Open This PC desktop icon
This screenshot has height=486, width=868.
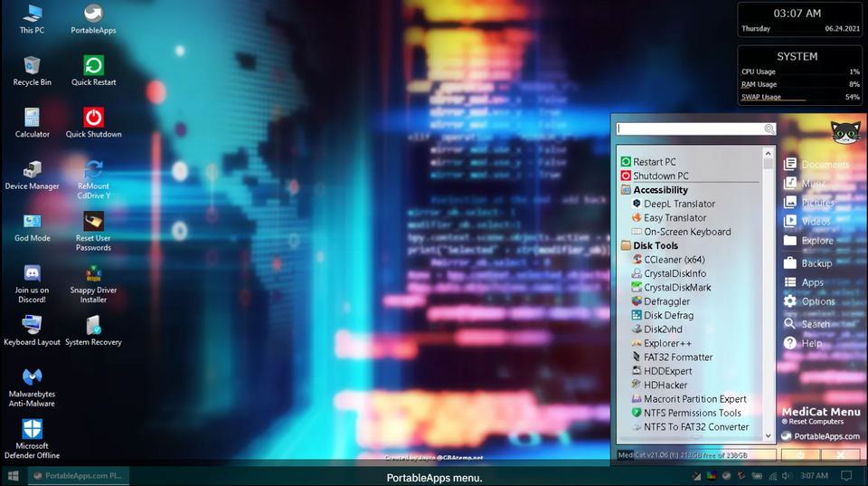pos(33,19)
